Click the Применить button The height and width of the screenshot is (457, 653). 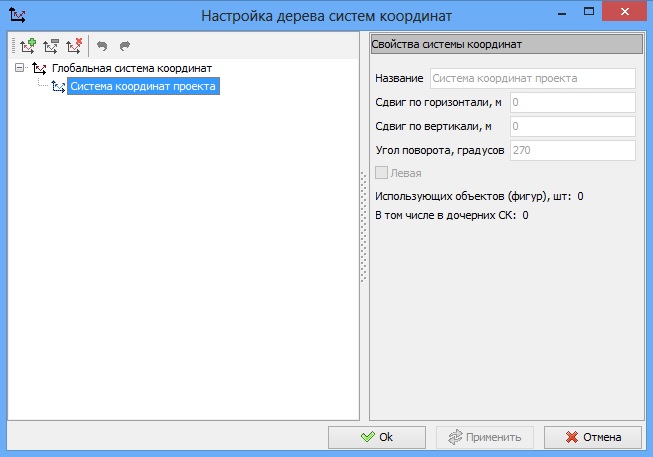coord(485,437)
